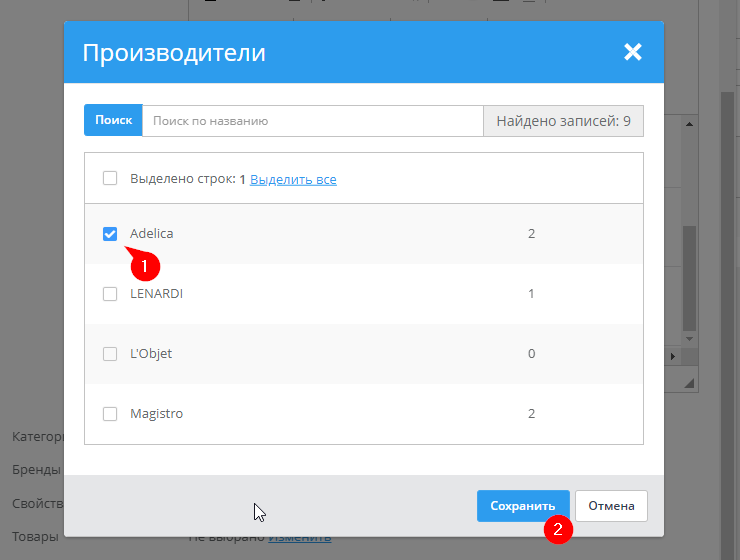Focus the 'Поиск по названию' search field
This screenshot has height=560, width=740.
[x=312, y=120]
